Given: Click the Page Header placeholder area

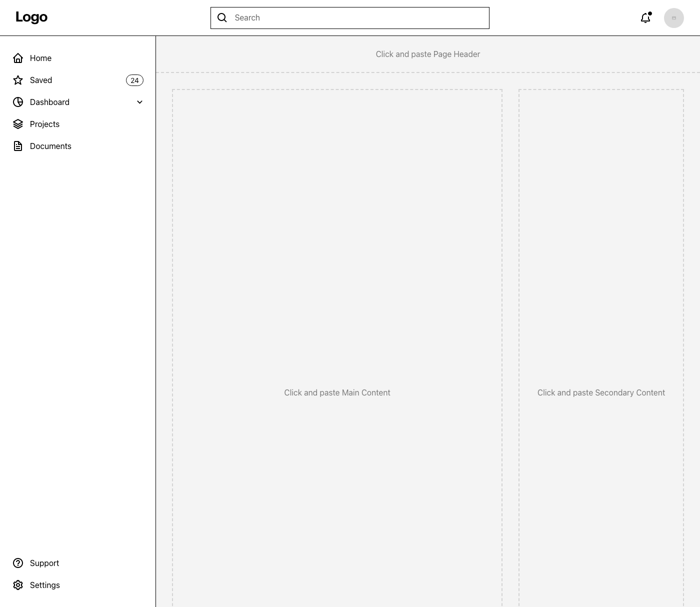Looking at the screenshot, I should pos(428,54).
